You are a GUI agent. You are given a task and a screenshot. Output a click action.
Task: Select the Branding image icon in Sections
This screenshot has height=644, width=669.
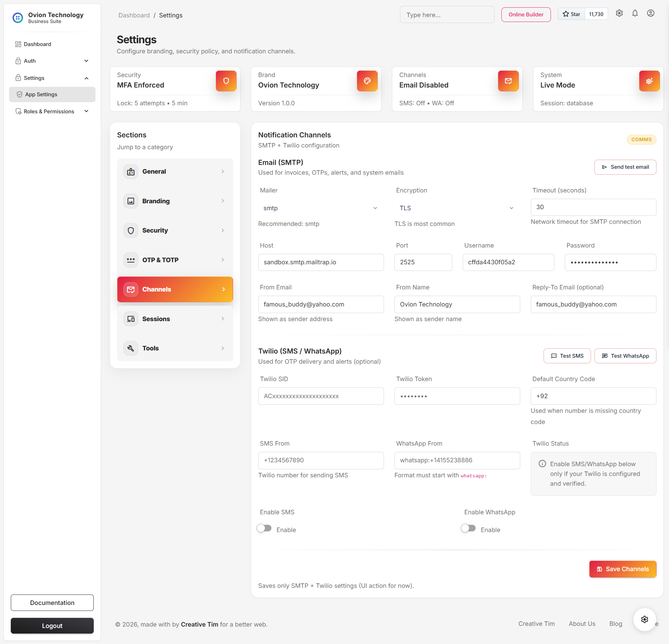(x=131, y=201)
